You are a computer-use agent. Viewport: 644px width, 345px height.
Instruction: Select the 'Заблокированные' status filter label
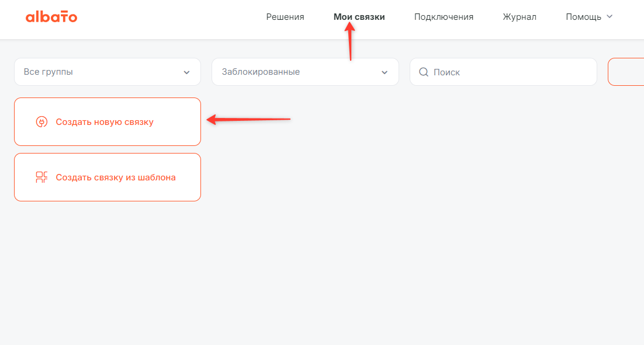(261, 72)
